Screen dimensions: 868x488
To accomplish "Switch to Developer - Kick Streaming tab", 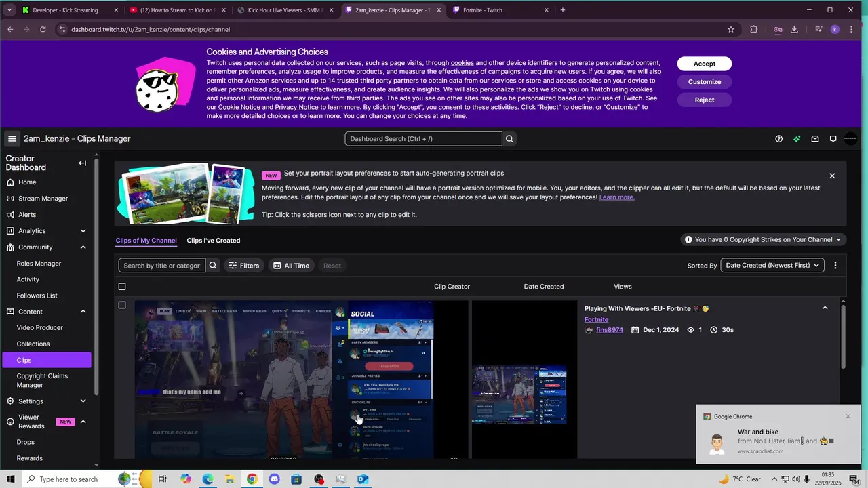I will [x=69, y=10].
